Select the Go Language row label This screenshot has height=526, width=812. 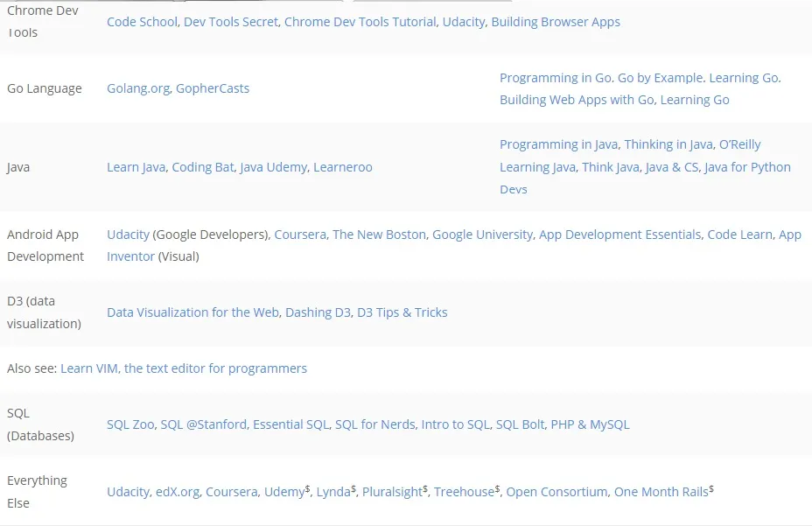(x=45, y=88)
